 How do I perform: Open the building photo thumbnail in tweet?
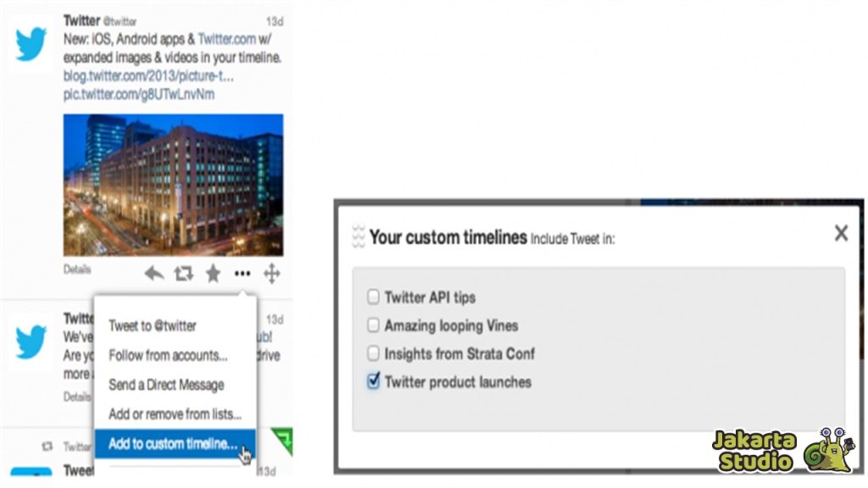pyautogui.click(x=173, y=185)
